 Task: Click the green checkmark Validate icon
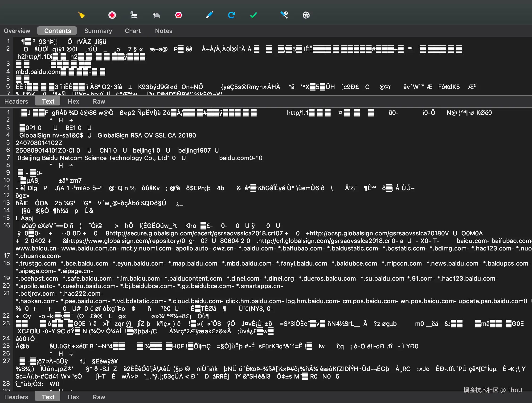pos(254,15)
